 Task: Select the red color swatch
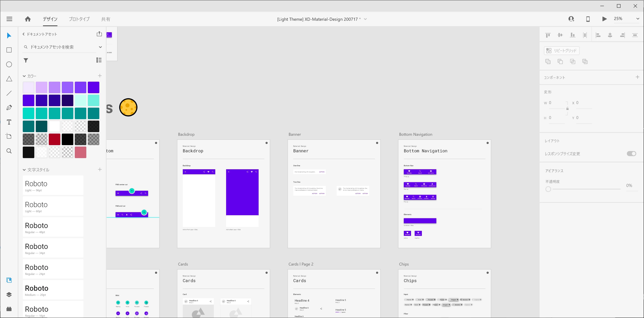tap(55, 139)
